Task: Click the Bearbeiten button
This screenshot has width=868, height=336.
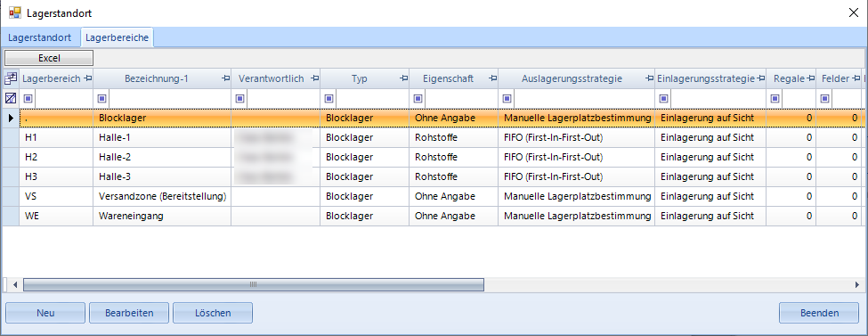Action: pos(129,313)
